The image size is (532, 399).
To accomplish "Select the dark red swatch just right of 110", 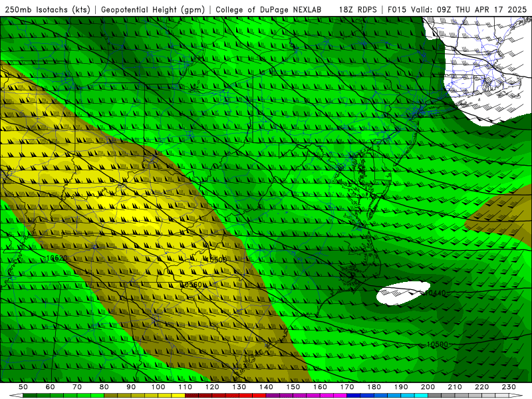I will pyautogui.click(x=192, y=396).
